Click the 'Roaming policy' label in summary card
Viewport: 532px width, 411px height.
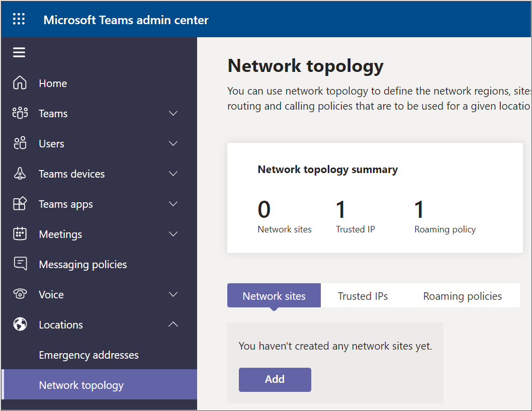pos(445,230)
